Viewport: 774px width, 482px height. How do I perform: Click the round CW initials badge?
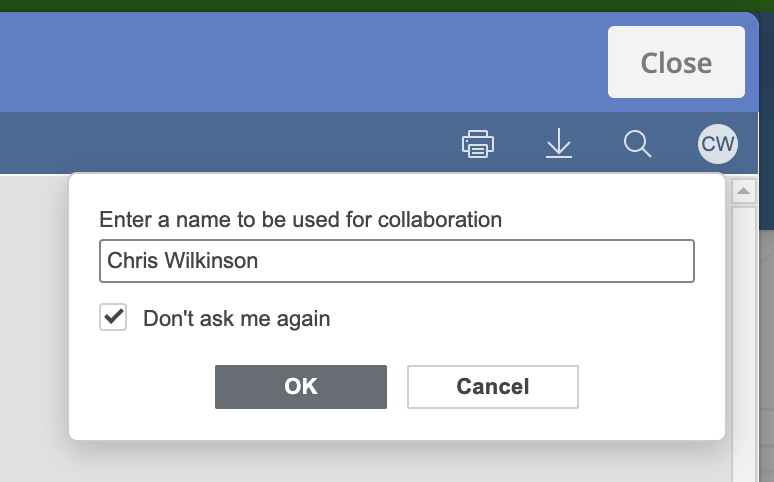coord(718,144)
